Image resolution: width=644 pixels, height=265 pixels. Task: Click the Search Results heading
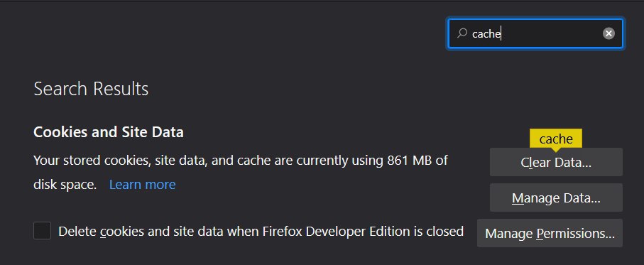[x=91, y=89]
